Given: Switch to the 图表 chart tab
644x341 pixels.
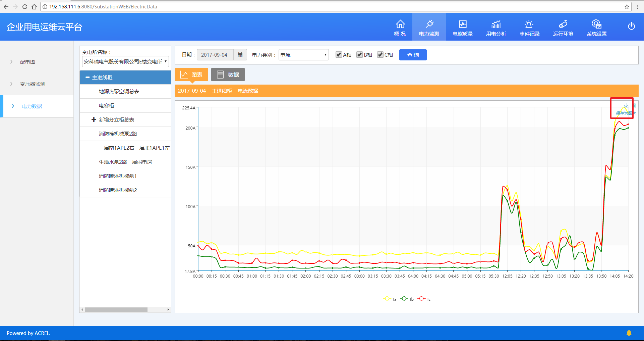Looking at the screenshot, I should pyautogui.click(x=191, y=75).
